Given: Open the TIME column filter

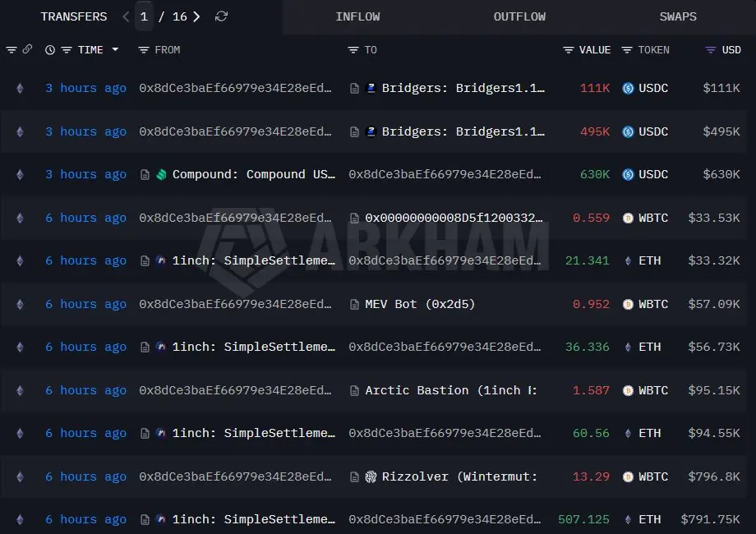Looking at the screenshot, I should tap(67, 49).
